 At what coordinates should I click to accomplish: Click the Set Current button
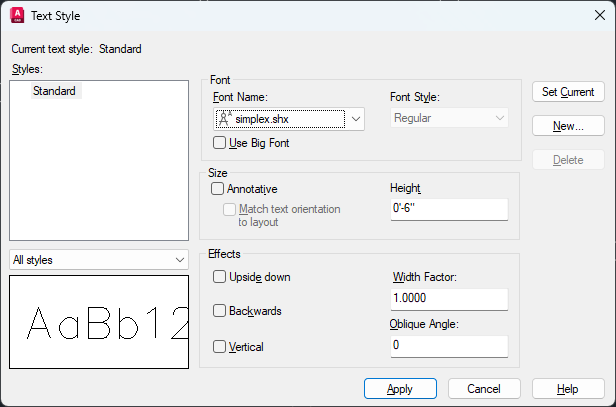pyautogui.click(x=568, y=92)
